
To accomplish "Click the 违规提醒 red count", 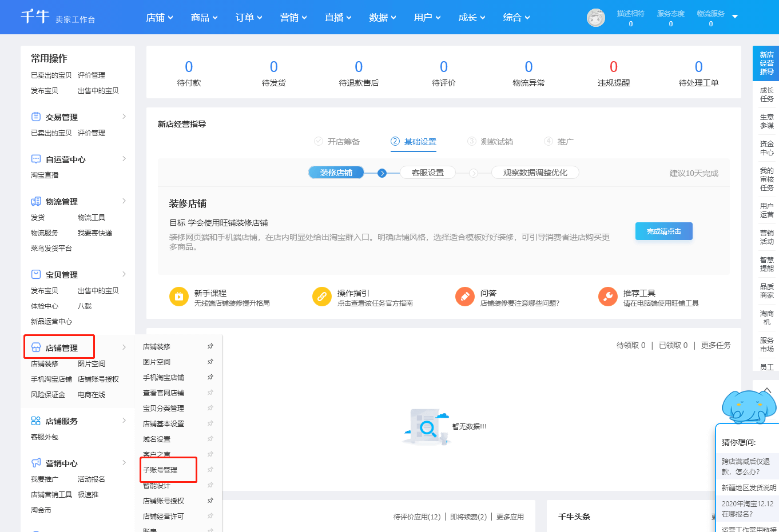I will point(614,66).
